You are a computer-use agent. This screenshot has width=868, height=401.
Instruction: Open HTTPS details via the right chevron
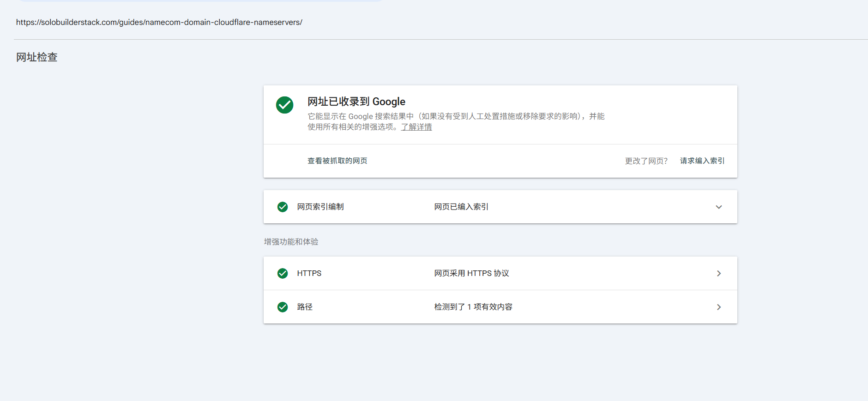point(719,273)
